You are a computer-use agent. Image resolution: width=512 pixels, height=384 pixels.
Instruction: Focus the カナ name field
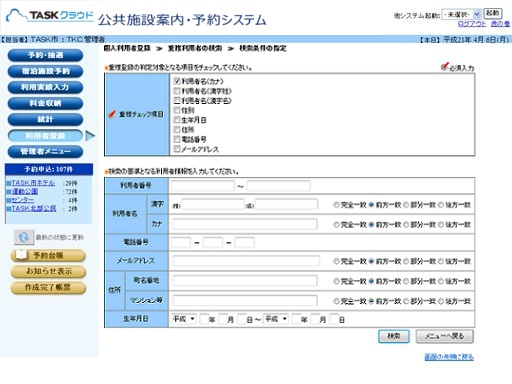(245, 224)
